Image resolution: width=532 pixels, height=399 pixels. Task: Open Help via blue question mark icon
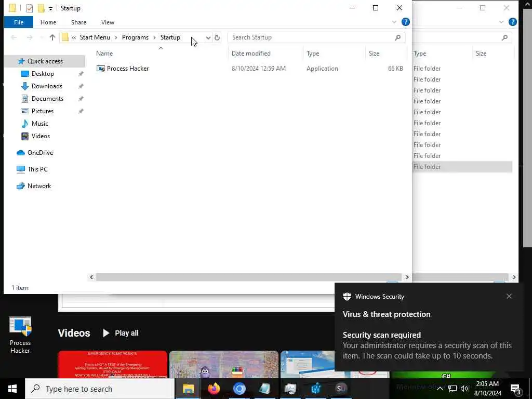[x=405, y=22]
